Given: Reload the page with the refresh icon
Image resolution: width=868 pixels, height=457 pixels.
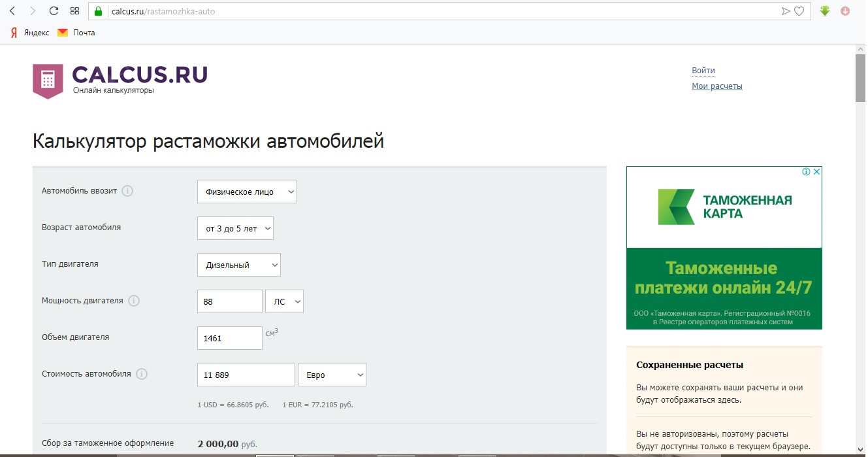Looking at the screenshot, I should coord(54,11).
